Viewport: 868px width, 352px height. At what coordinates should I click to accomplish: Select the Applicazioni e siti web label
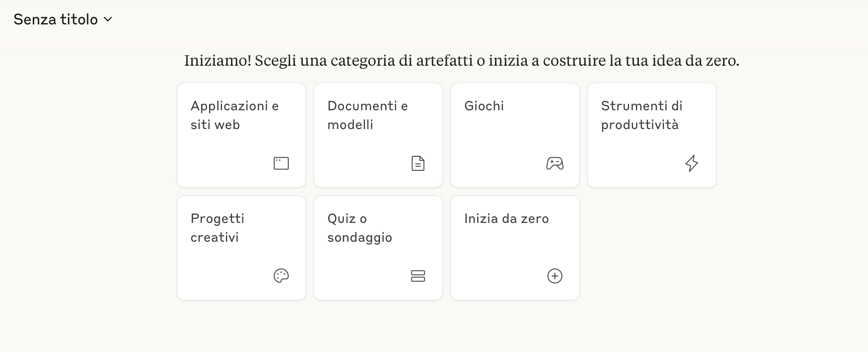(x=234, y=115)
